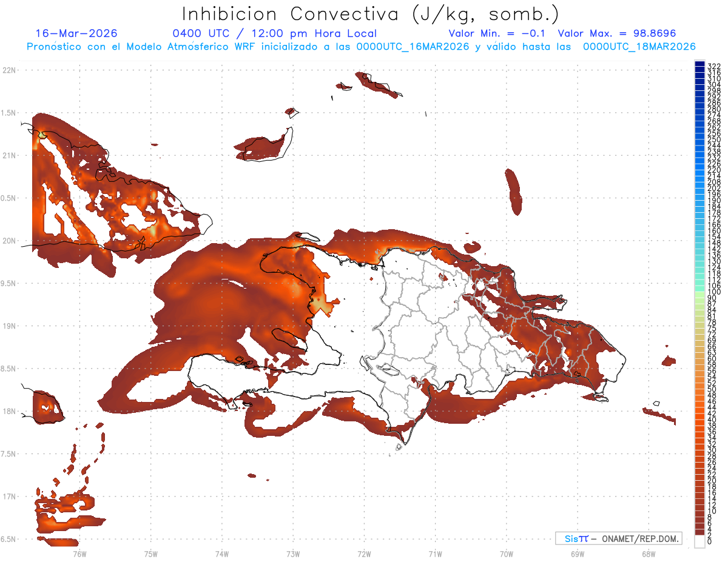Click the 'Valor Min. = -0.1' readout

[496, 33]
